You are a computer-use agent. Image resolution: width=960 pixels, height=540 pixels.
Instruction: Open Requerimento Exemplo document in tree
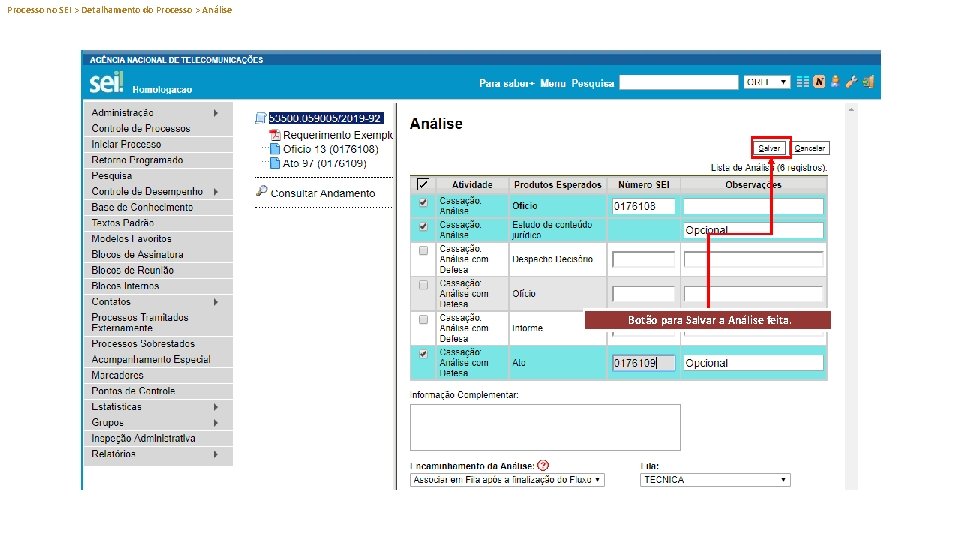click(x=337, y=135)
